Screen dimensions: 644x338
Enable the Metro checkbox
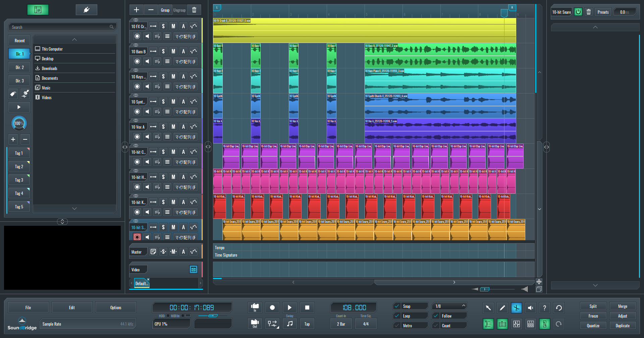[397, 326]
